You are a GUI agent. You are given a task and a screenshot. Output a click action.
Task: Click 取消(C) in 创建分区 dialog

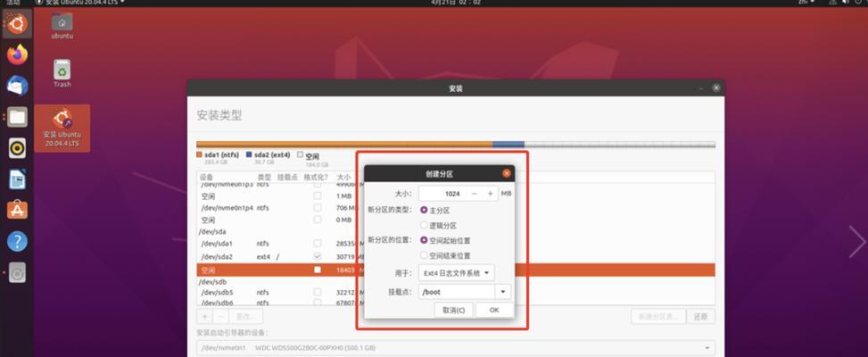click(453, 310)
